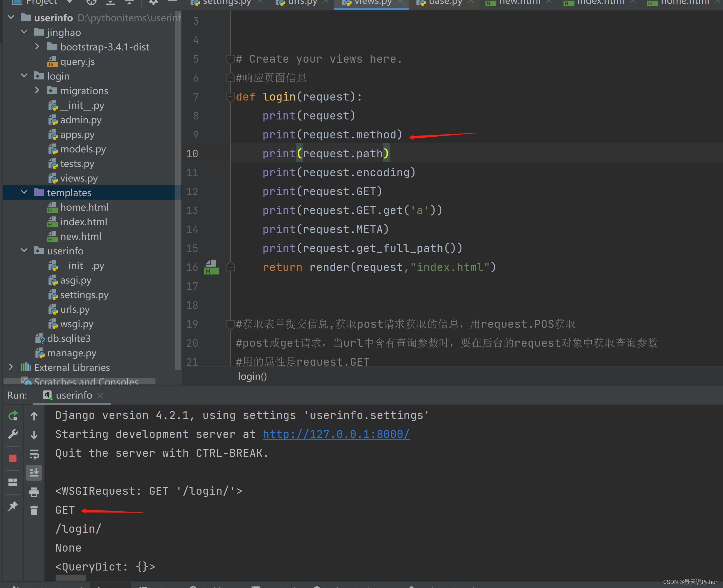
Task: Scroll down in the run console output
Action: pos(34,434)
